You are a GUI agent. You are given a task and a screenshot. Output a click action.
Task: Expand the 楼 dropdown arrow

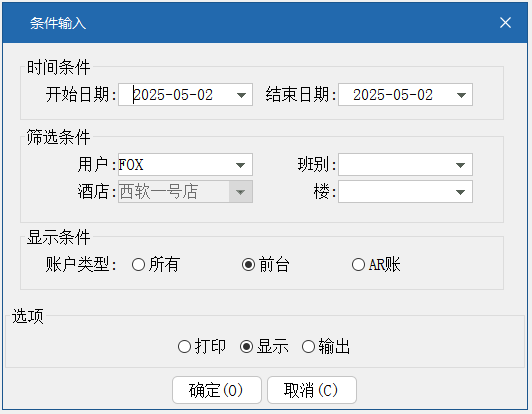(x=460, y=192)
